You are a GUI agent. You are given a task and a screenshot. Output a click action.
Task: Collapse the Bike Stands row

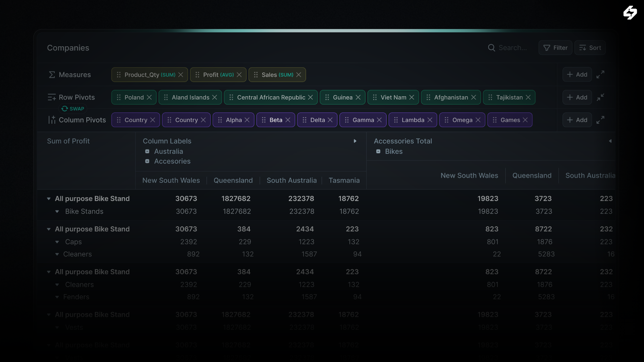57,211
